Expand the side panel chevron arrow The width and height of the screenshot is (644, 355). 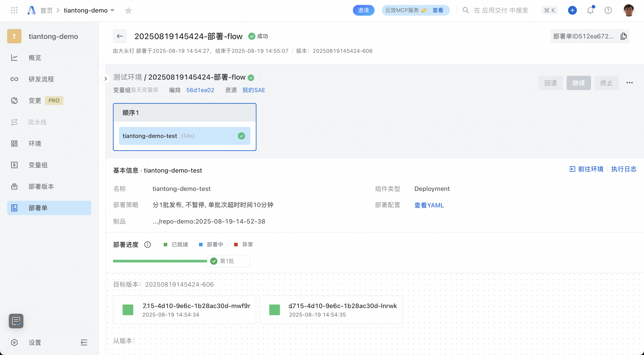click(106, 79)
